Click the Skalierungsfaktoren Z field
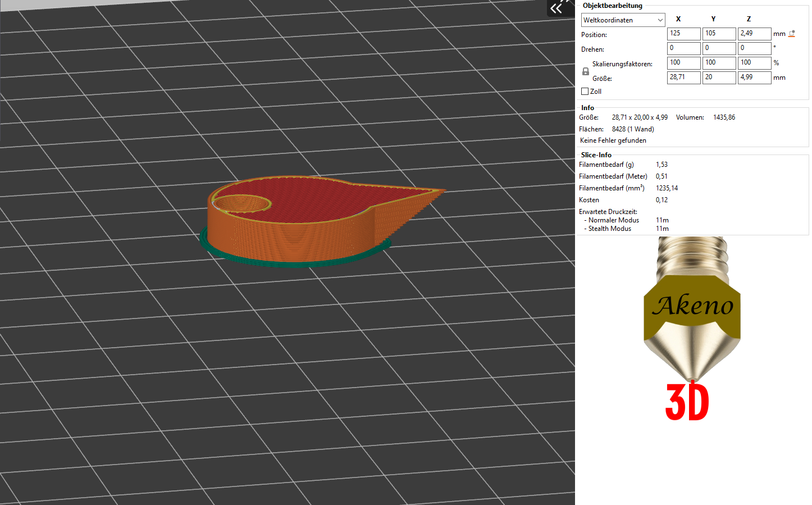 tap(754, 63)
